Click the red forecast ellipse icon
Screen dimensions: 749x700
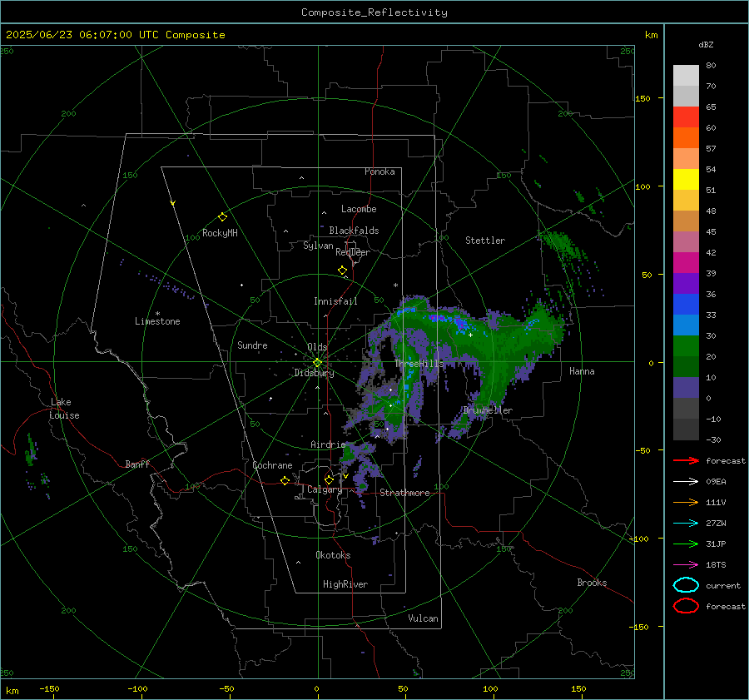coord(686,606)
